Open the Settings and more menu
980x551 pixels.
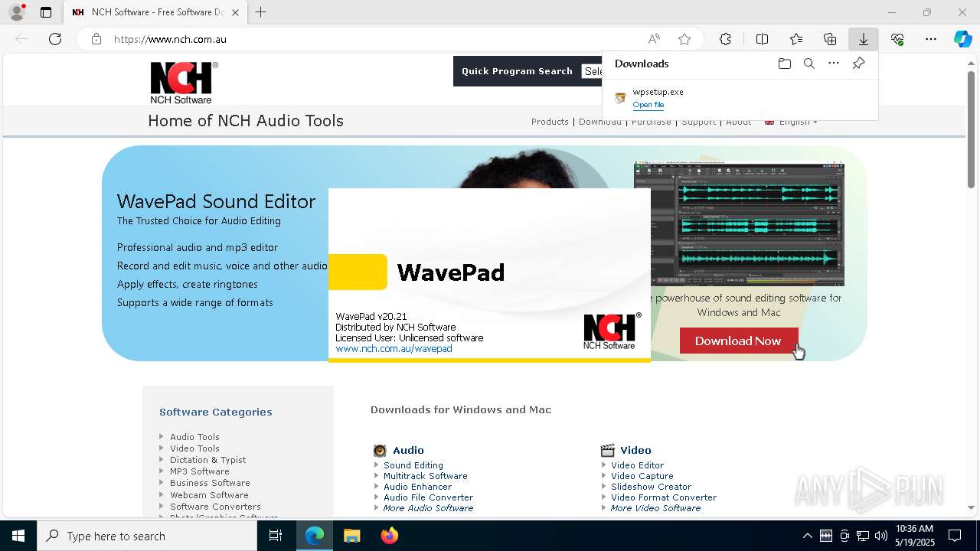coord(931,39)
